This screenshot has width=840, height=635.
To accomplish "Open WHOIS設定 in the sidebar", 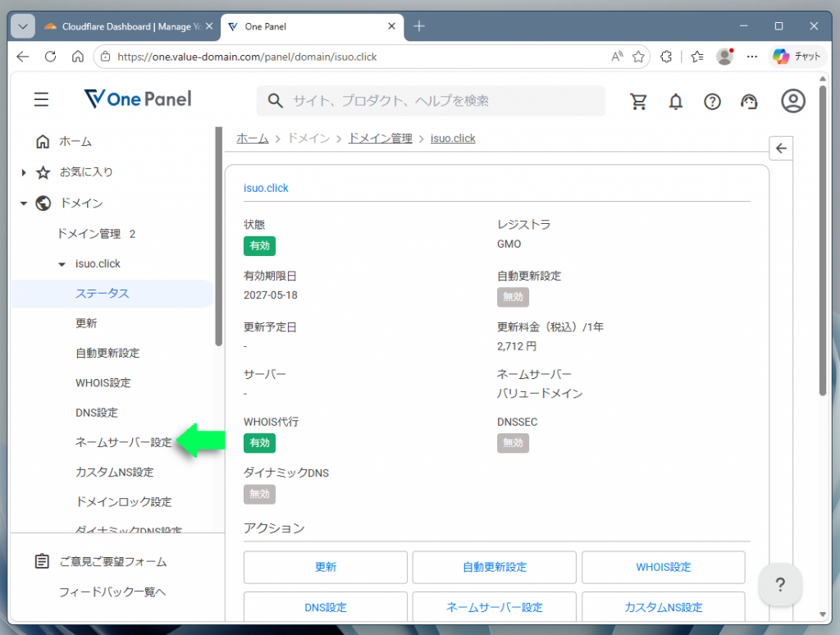I will [x=103, y=383].
